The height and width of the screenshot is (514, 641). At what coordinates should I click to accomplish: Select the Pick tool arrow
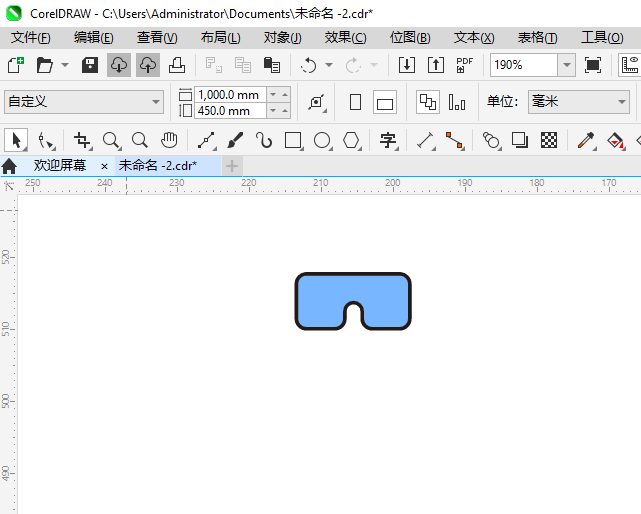pyautogui.click(x=16, y=141)
